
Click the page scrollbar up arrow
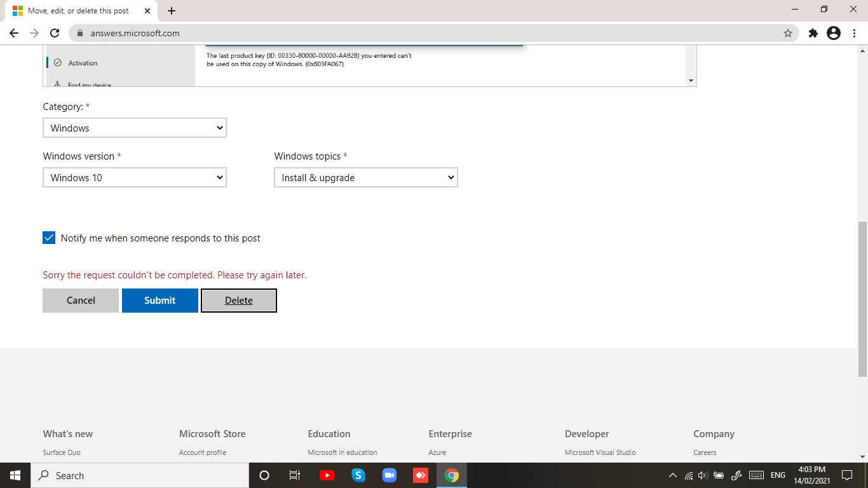coord(862,51)
